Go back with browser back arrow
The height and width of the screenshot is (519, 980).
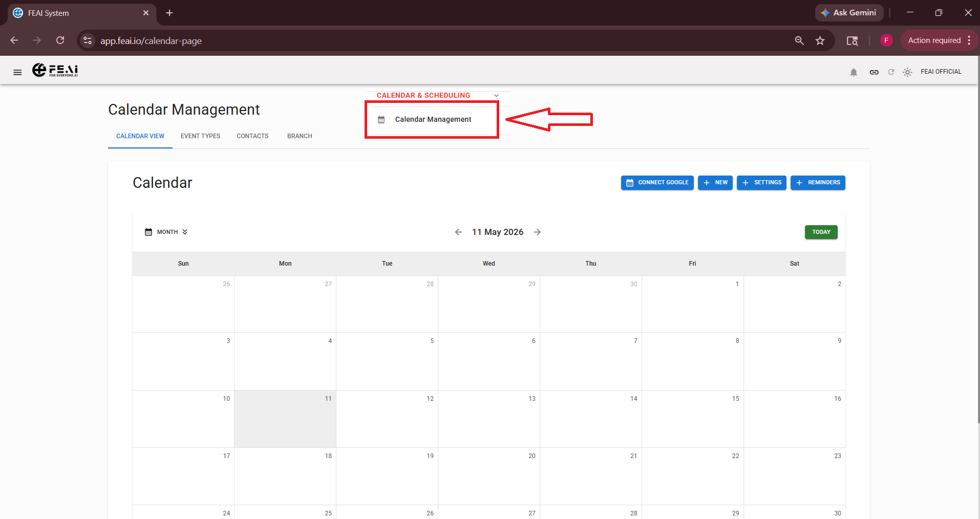point(14,40)
